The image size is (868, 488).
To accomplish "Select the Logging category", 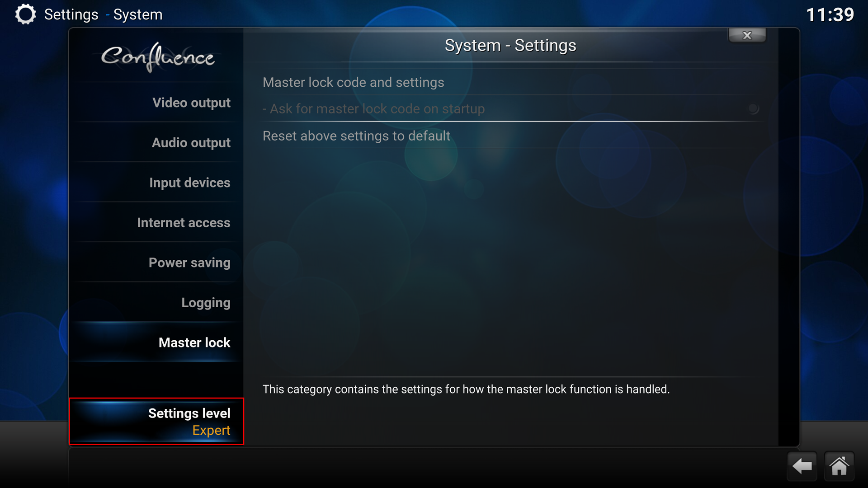I will tap(204, 303).
